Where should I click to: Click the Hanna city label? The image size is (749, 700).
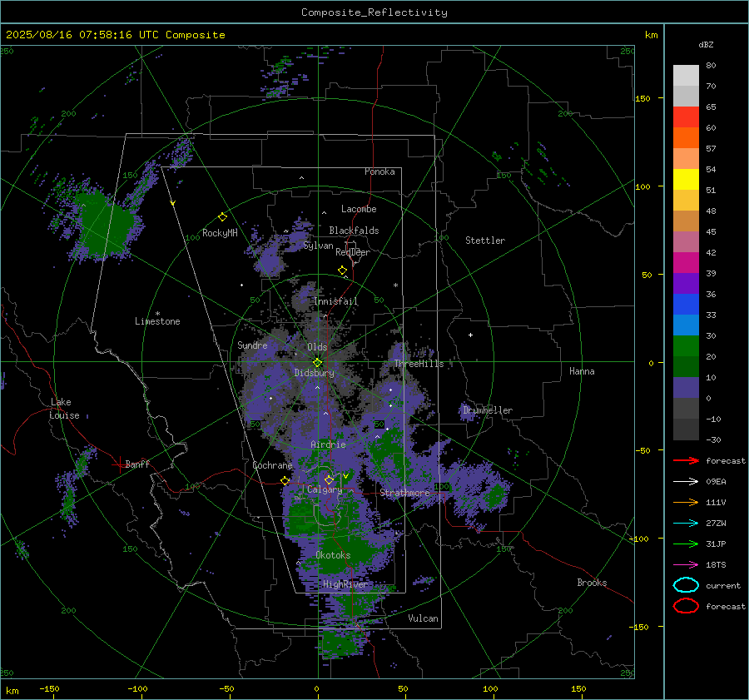click(582, 371)
